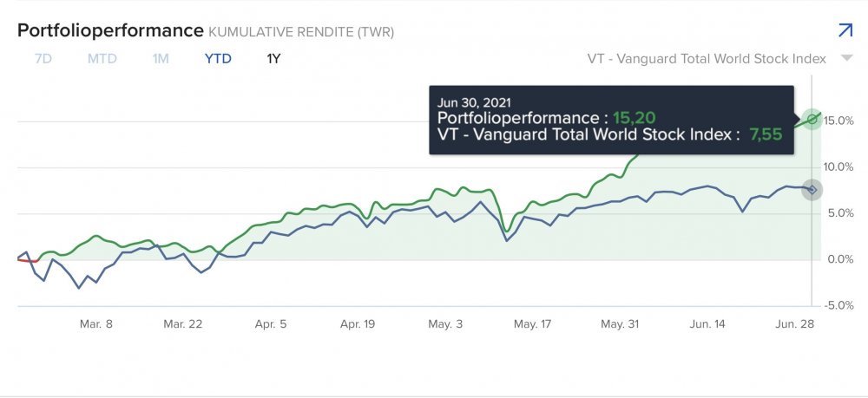Image resolution: width=868 pixels, height=398 pixels.
Task: Click the Portfolioperformance heading
Action: click(x=109, y=30)
